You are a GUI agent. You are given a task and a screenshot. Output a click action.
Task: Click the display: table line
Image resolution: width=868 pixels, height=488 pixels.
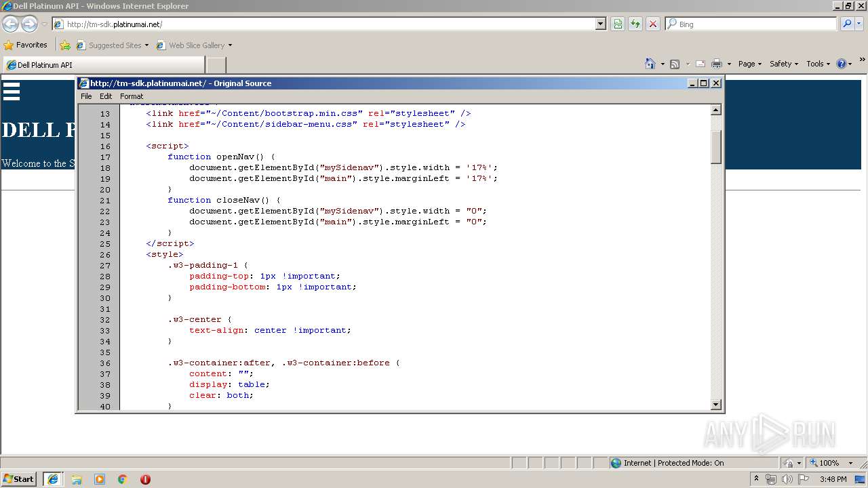230,384
